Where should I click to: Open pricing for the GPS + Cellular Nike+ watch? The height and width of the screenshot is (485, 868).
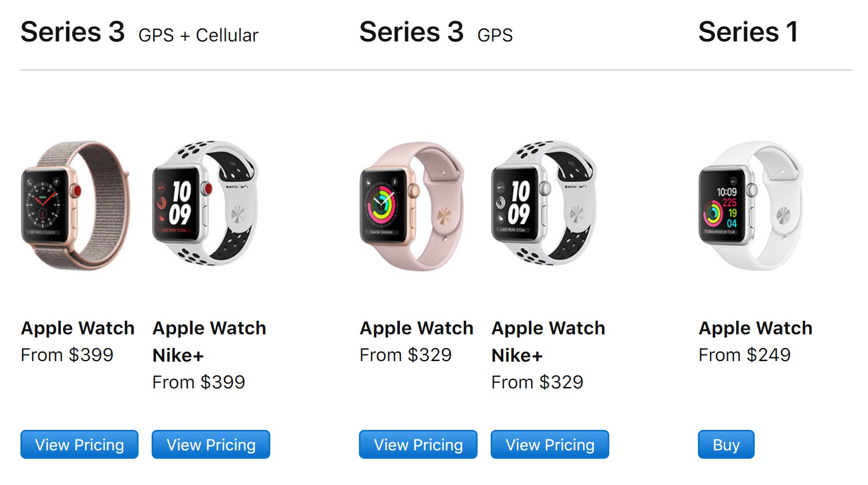[x=210, y=444]
